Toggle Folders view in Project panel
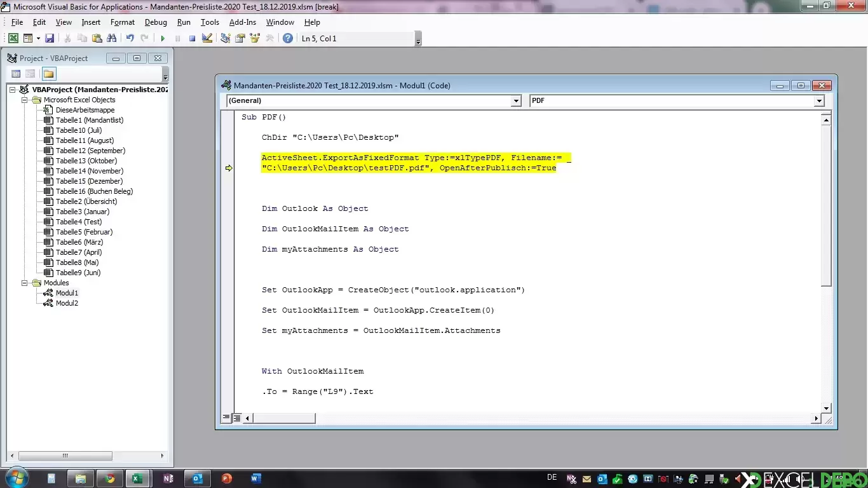The image size is (868, 488). tap(49, 74)
